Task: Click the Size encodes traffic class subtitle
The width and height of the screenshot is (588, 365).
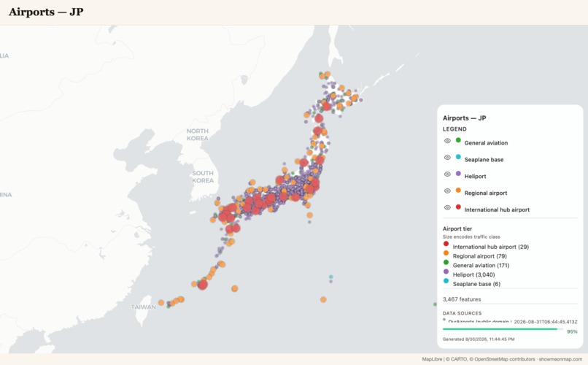Action: click(x=471, y=237)
